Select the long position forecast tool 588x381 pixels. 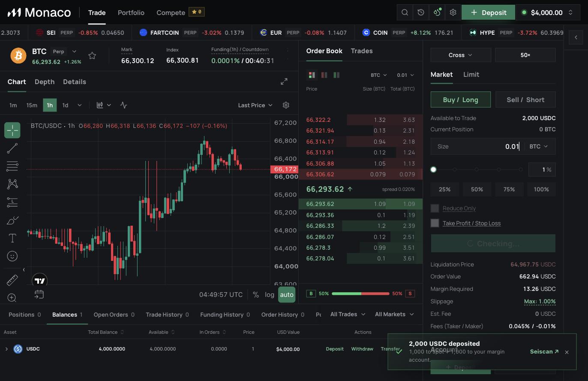12,202
